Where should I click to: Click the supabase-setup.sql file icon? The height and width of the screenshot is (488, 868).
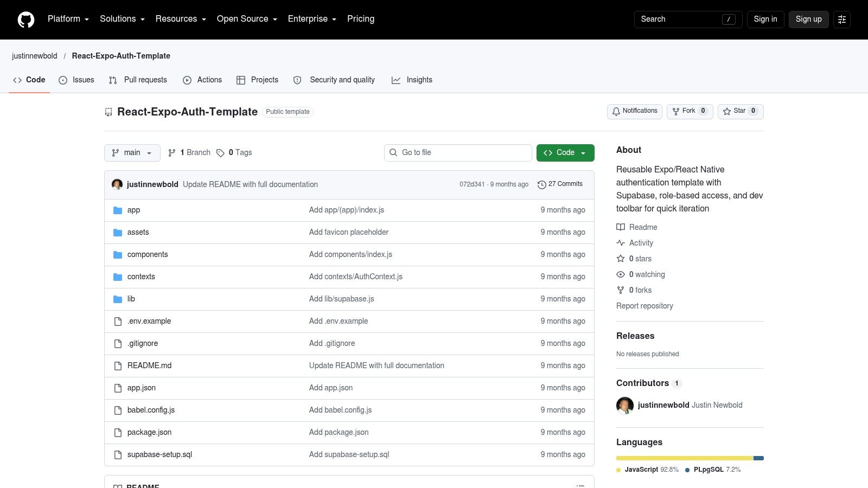(x=118, y=455)
